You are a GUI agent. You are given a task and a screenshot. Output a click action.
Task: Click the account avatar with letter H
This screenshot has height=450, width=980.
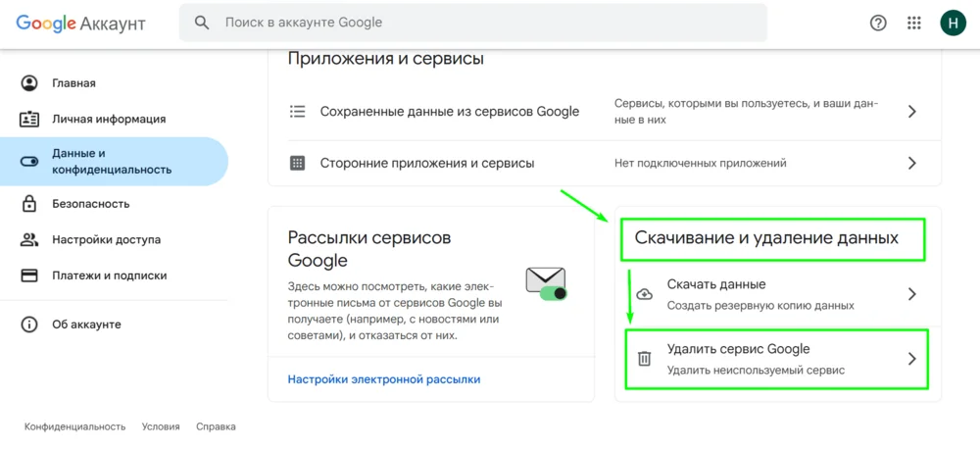click(953, 23)
